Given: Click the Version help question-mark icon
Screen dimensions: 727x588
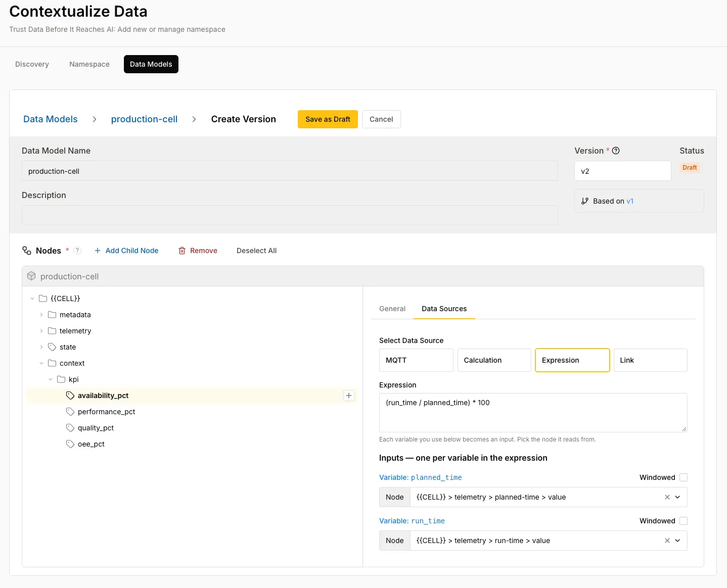Looking at the screenshot, I should [x=616, y=151].
